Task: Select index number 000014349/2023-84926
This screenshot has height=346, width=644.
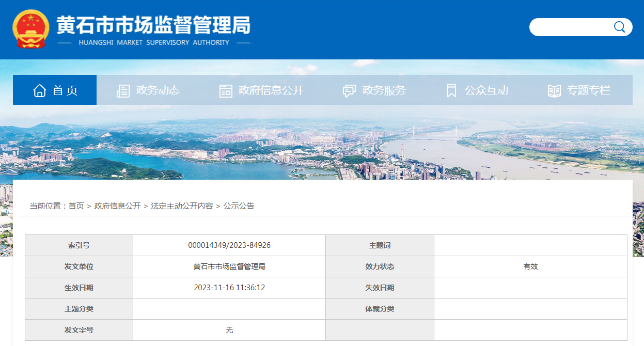Action: [229, 245]
